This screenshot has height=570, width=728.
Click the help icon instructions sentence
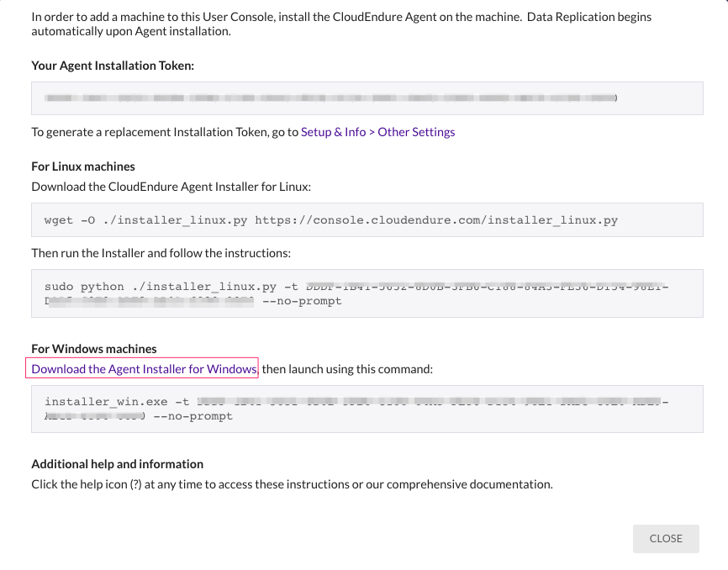292,483
